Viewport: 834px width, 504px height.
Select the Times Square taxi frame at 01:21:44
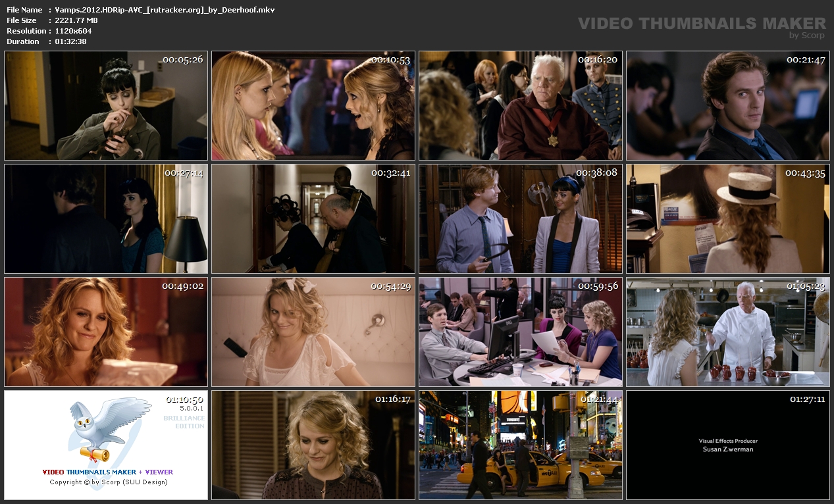point(521,445)
